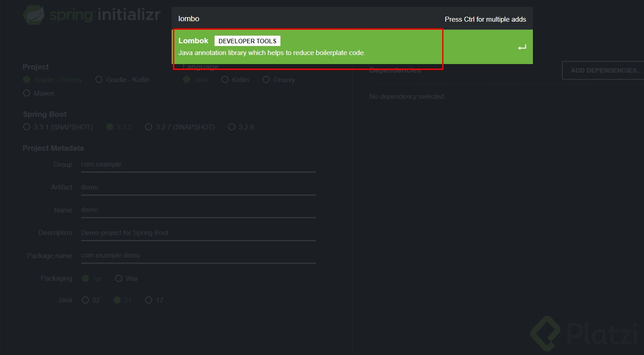Click 'No dependency selected' text
This screenshot has width=644, height=355.
click(x=406, y=97)
